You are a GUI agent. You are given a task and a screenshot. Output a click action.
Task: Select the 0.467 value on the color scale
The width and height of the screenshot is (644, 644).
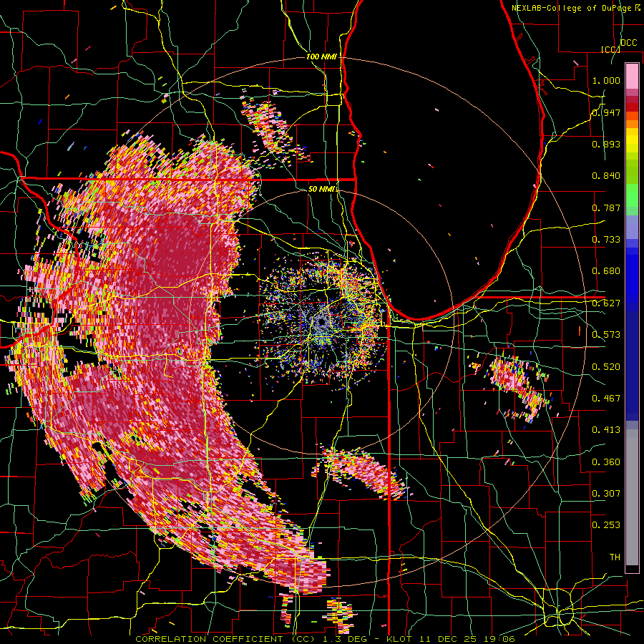[x=606, y=399]
